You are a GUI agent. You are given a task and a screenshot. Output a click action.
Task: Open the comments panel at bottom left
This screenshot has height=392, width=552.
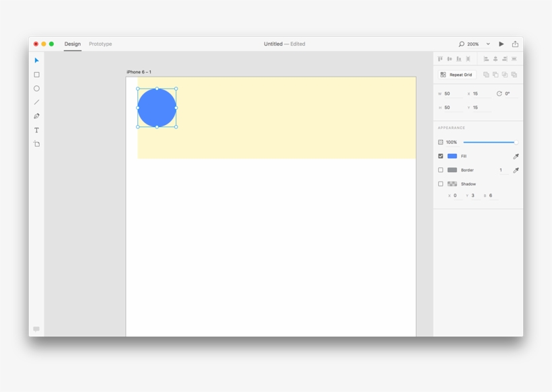pyautogui.click(x=36, y=329)
